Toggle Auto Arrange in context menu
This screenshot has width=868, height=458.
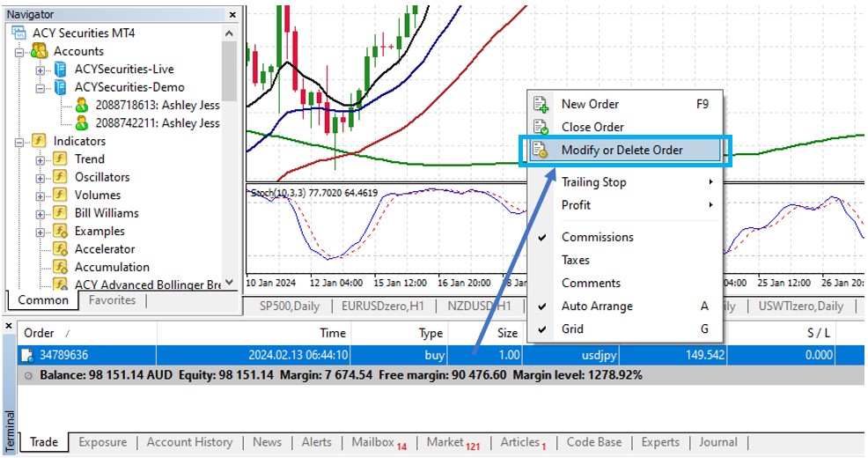pyautogui.click(x=597, y=307)
